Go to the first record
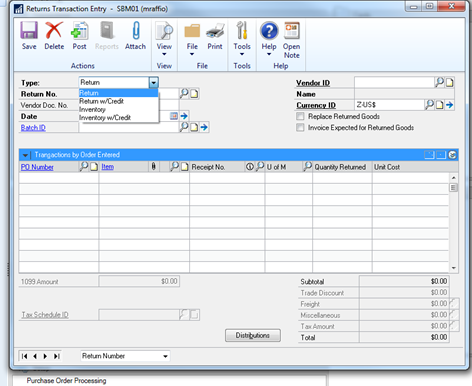This screenshot has height=386, width=472. 24,356
